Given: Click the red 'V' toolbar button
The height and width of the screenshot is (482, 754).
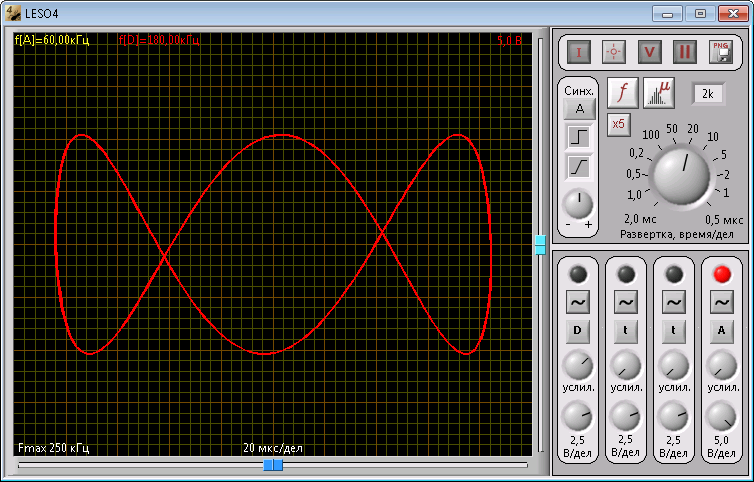Looking at the screenshot, I should tap(650, 51).
